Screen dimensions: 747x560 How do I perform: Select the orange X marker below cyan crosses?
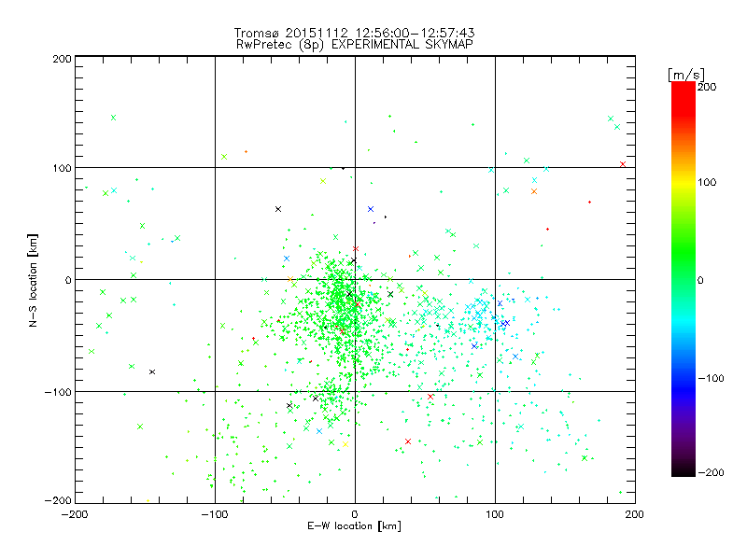point(533,191)
